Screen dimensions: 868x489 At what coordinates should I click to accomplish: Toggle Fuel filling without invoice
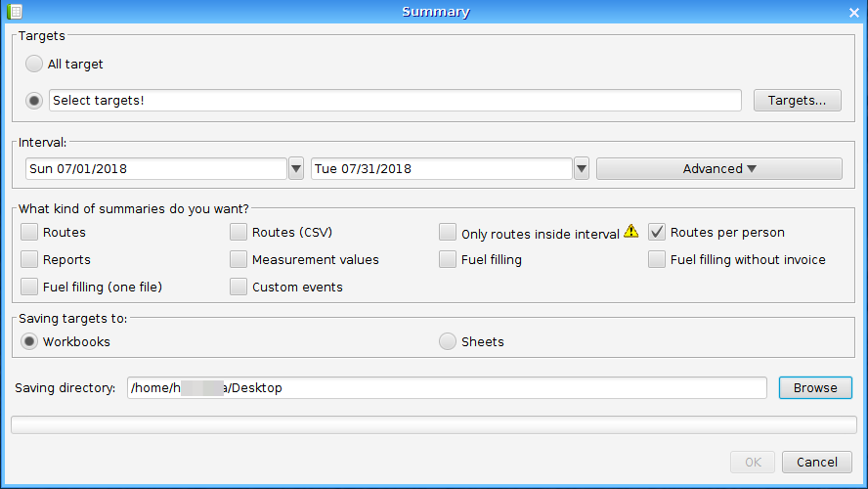657,260
